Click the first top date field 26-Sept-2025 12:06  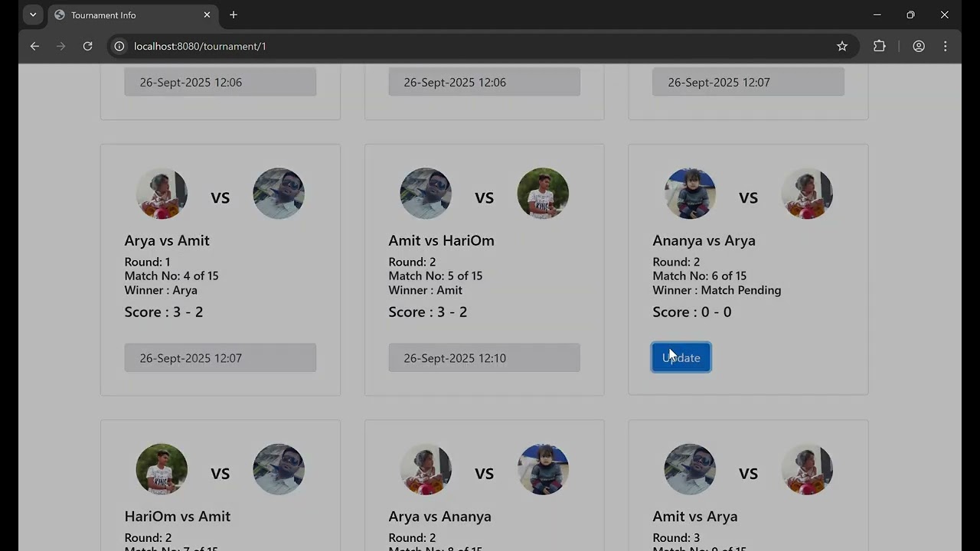click(x=220, y=82)
